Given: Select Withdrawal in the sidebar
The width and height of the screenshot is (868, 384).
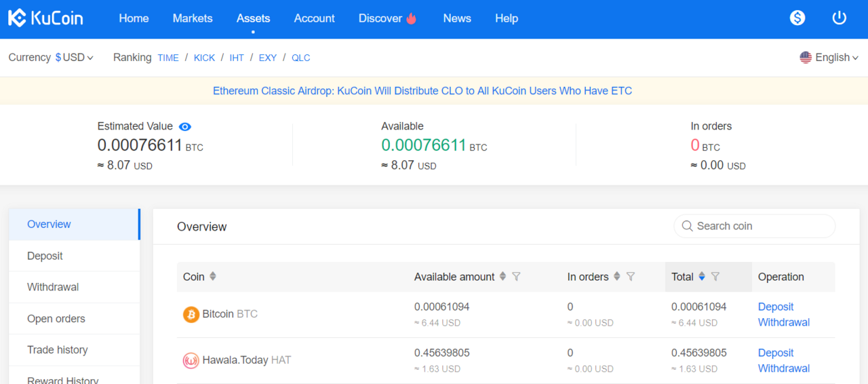Looking at the screenshot, I should (x=53, y=287).
